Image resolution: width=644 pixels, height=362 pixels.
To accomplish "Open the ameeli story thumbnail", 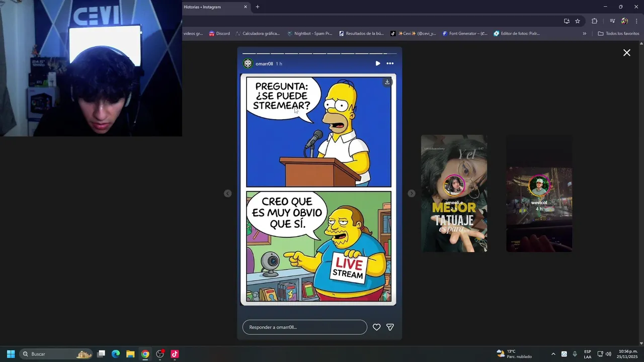I will pos(454,194).
